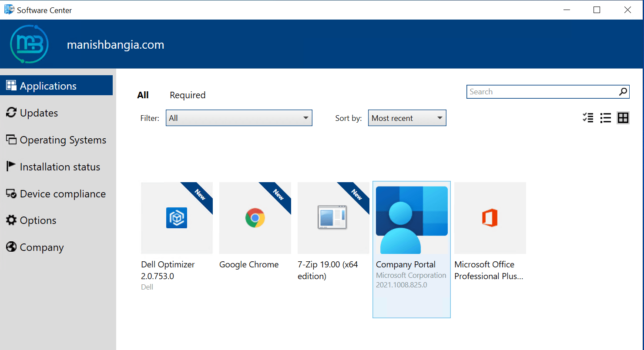Click the manishbangia.com logo

point(29,44)
